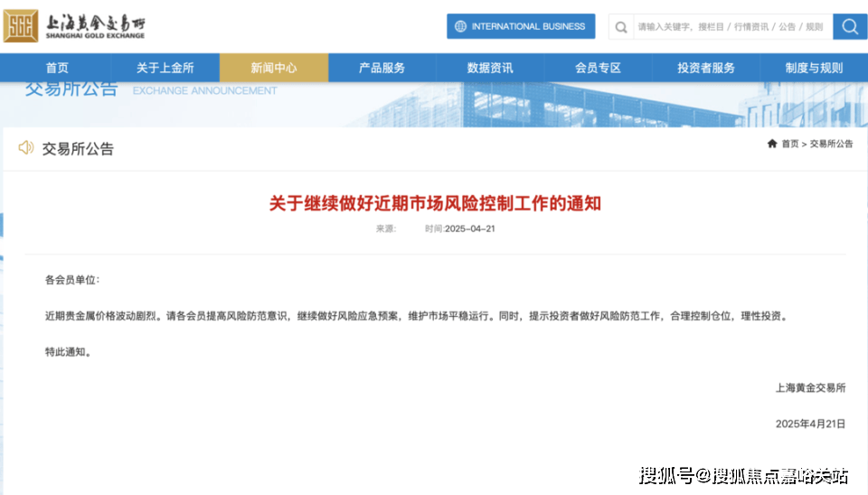Click the Shanghai Gold Exchange logo
The image size is (868, 495).
pos(74,25)
